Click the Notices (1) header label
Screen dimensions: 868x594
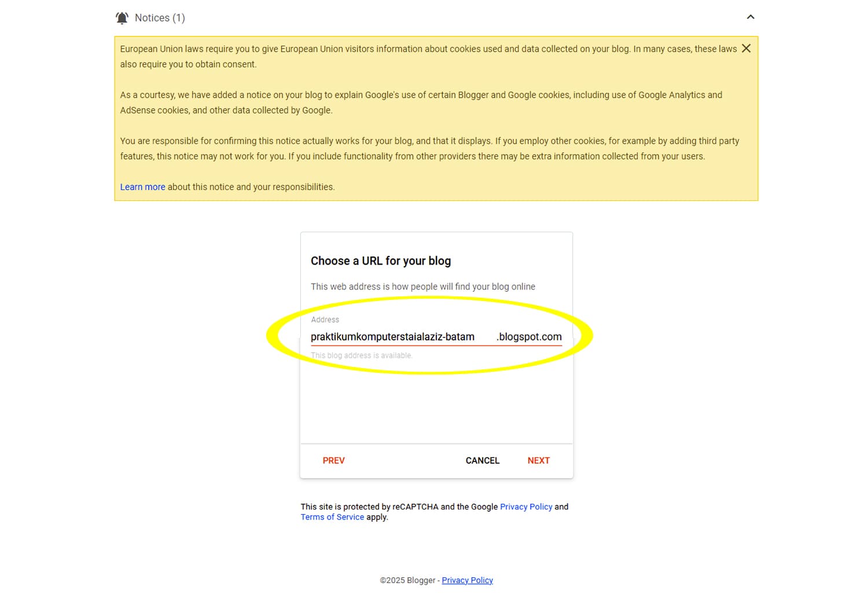[160, 18]
